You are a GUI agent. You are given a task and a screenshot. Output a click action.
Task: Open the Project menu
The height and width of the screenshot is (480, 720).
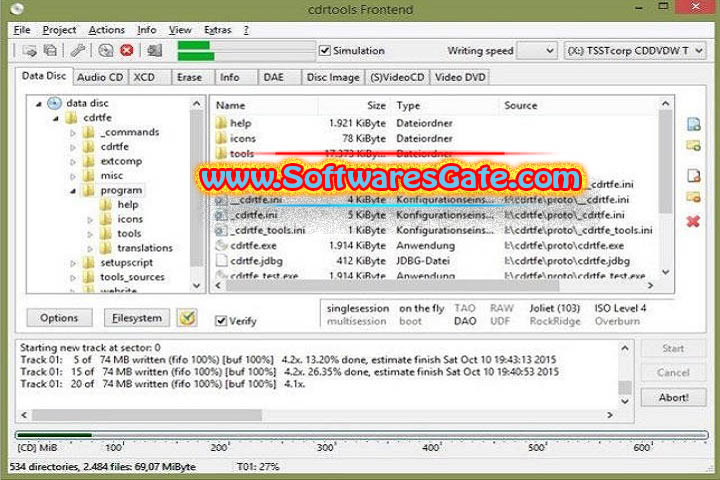point(59,30)
